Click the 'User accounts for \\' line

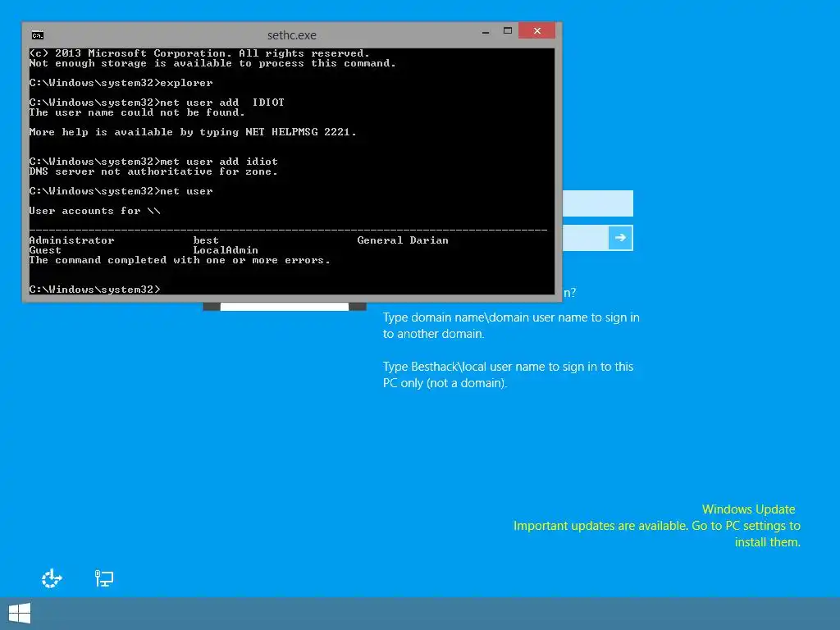pyautogui.click(x=95, y=211)
